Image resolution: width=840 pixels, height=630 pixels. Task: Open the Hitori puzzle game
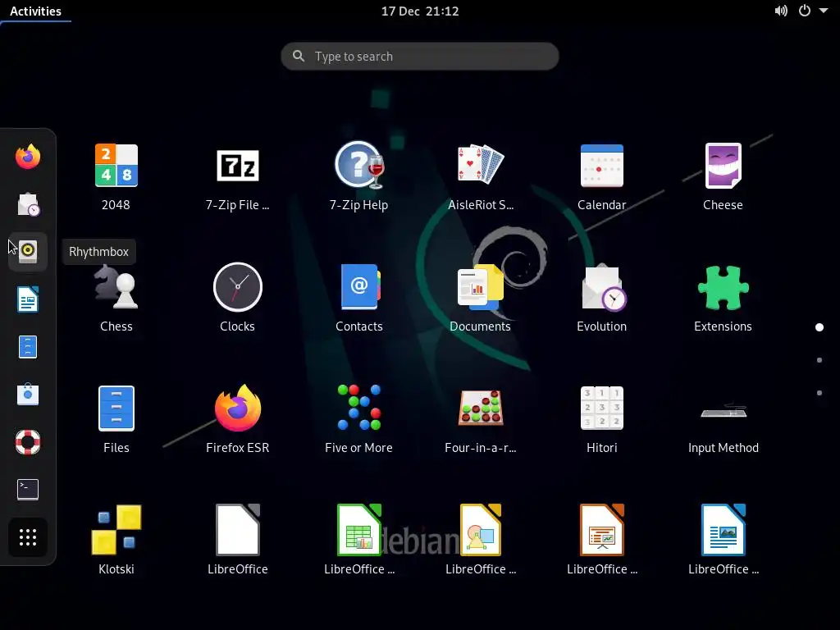(601, 408)
